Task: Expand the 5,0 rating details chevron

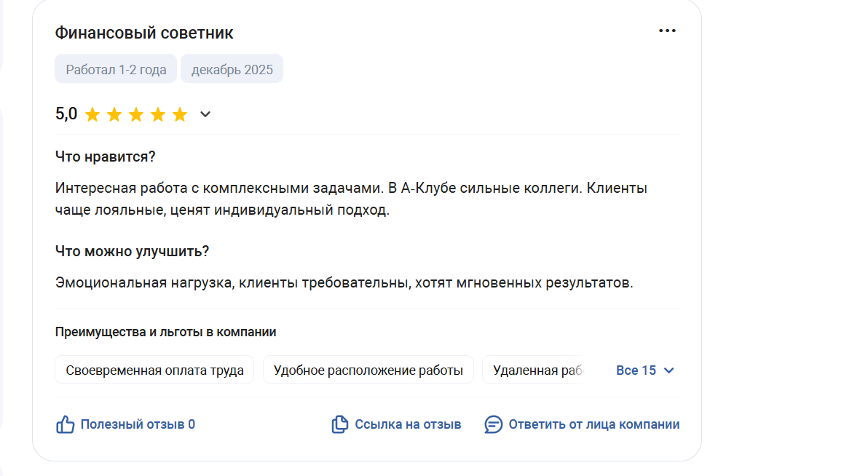Action: 205,114
